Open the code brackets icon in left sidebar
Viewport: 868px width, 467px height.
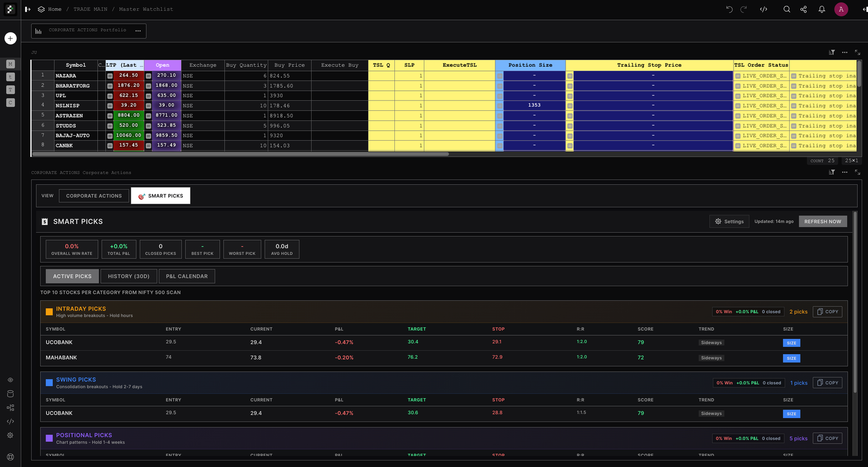[10, 421]
